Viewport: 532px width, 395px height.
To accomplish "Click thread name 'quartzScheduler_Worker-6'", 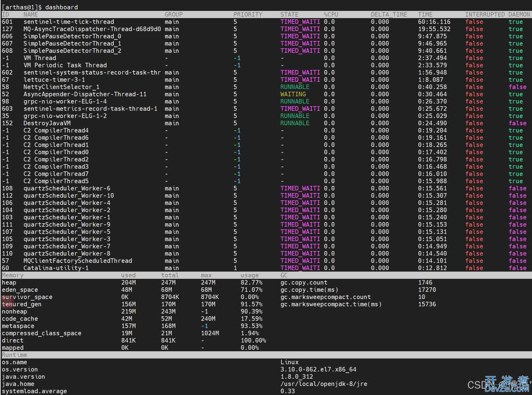I will (x=67, y=188).
